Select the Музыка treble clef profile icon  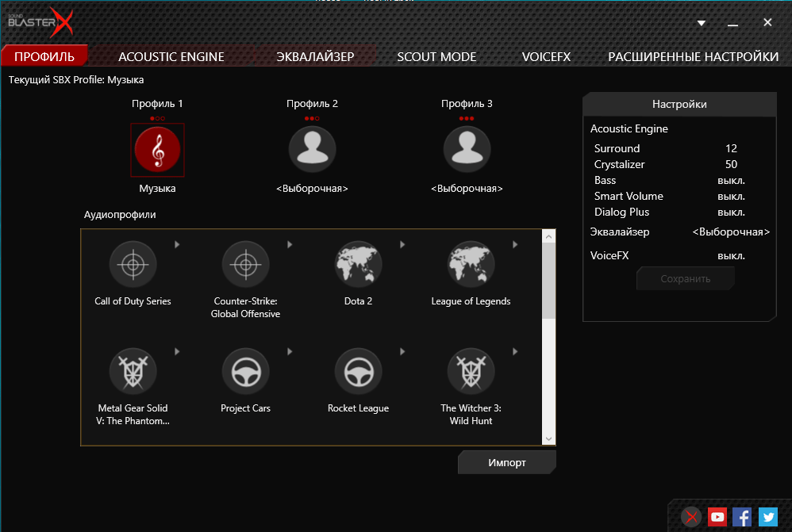(157, 150)
